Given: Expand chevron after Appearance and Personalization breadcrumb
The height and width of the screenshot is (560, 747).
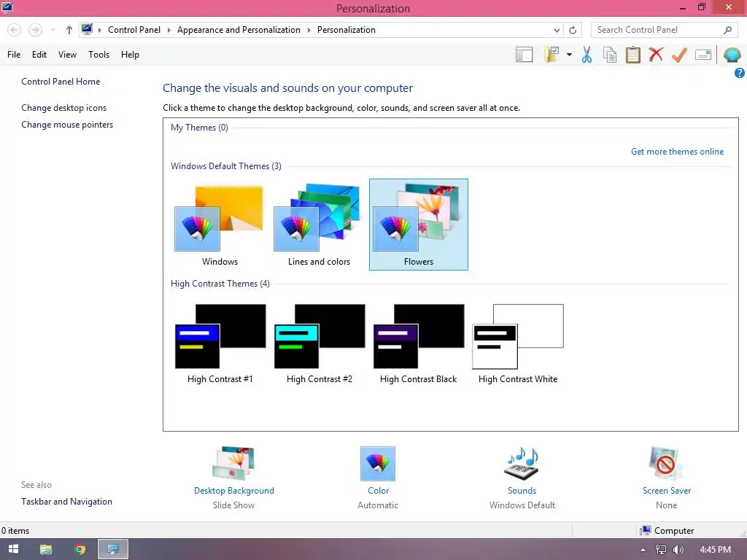Looking at the screenshot, I should click(x=309, y=30).
